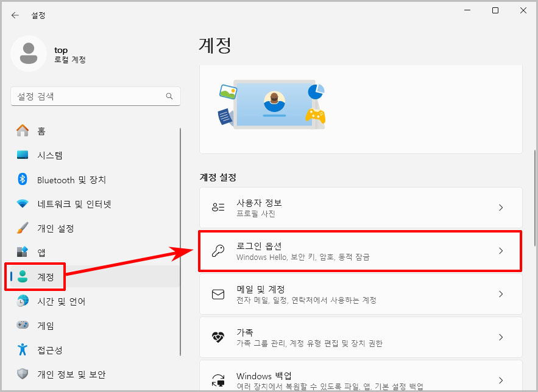Click the back arrow button
Viewport: 538px width, 392px height.
(15, 15)
